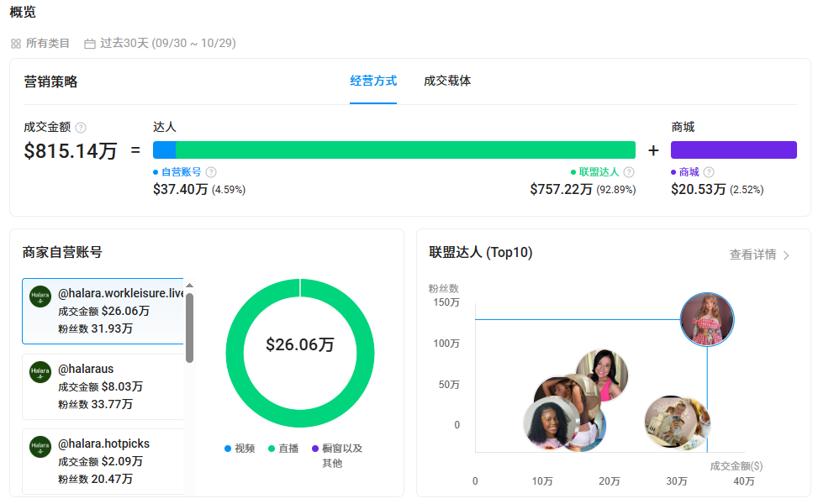Switch to the 经营方式 tab
This screenshot has width=813, height=504.
pos(373,81)
